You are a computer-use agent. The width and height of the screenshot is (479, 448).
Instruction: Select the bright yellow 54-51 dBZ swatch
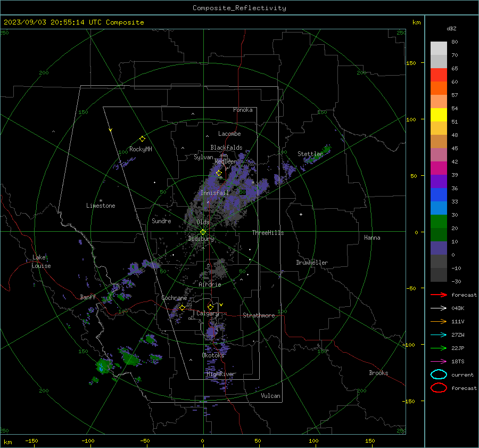(x=439, y=115)
